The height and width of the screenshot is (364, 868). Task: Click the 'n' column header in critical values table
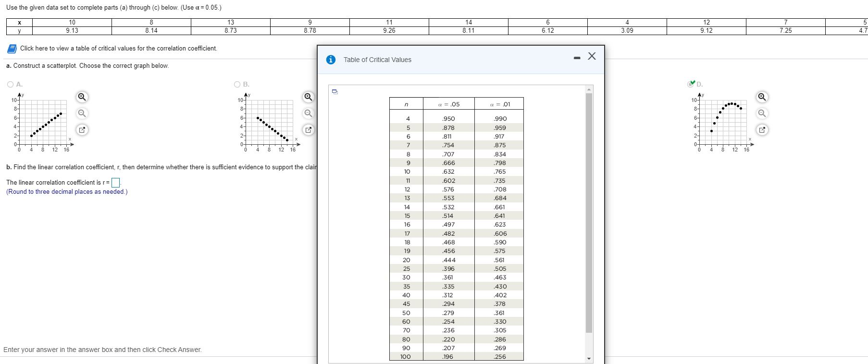[x=406, y=104]
